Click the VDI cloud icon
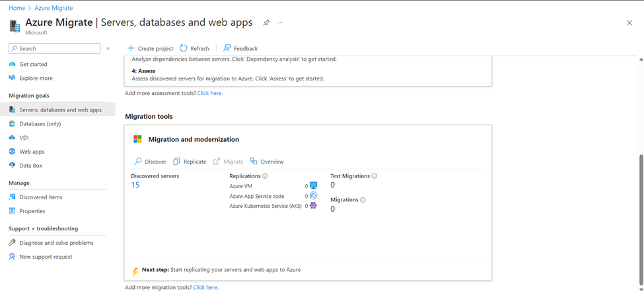 (x=12, y=137)
